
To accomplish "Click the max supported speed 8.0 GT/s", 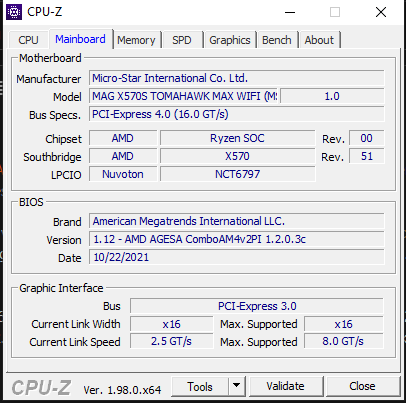I will [344, 342].
